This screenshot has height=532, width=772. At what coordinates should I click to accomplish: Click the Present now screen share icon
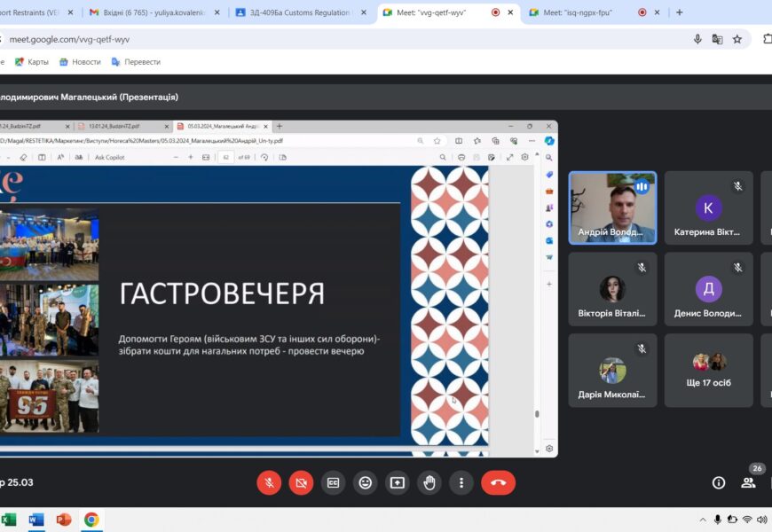coord(397,482)
